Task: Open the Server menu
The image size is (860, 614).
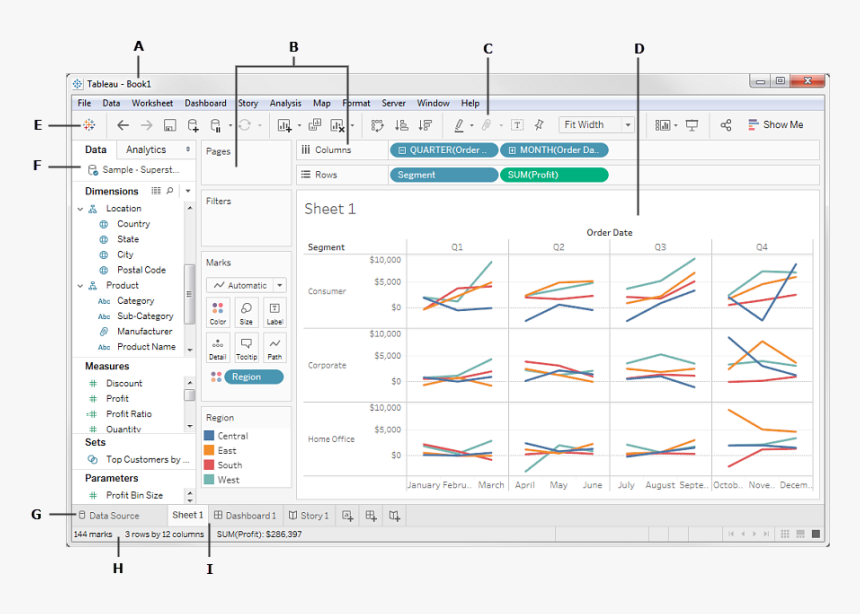Action: click(393, 103)
